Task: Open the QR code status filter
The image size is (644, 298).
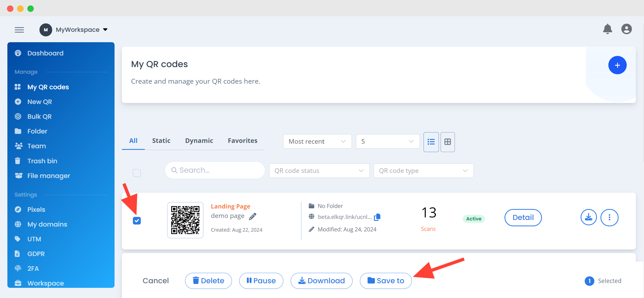Action: point(319,170)
